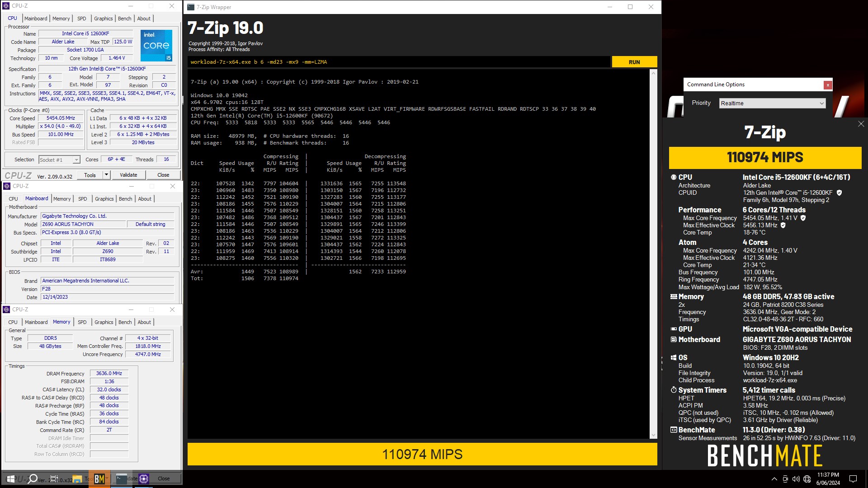Select CPU tab in CPU-Z motherboard window

[x=14, y=199]
